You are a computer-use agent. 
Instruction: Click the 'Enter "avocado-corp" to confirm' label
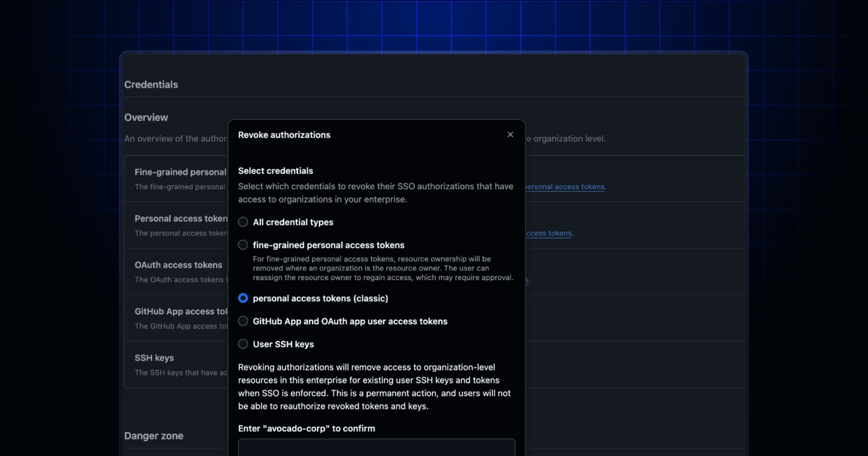(307, 428)
